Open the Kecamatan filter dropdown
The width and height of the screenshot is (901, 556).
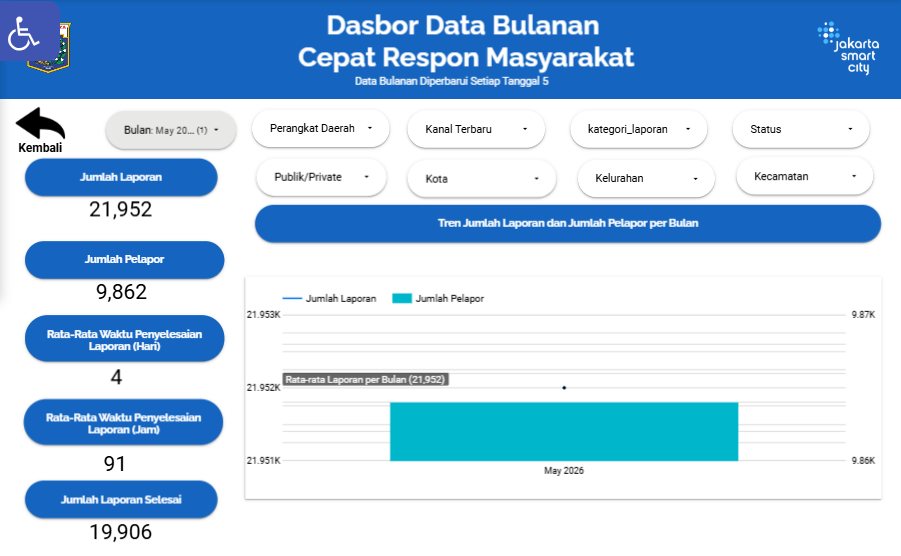click(804, 176)
